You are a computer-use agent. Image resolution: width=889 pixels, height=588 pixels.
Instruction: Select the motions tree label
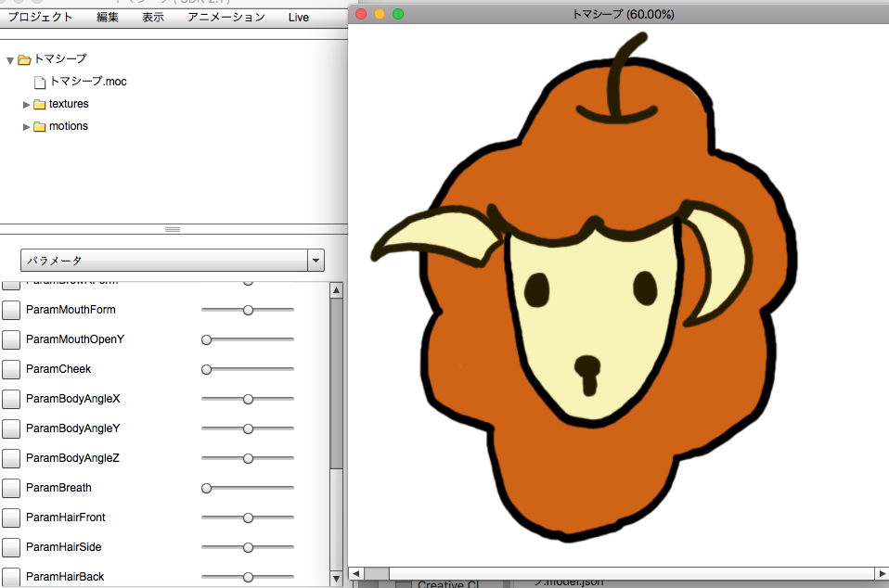point(69,126)
